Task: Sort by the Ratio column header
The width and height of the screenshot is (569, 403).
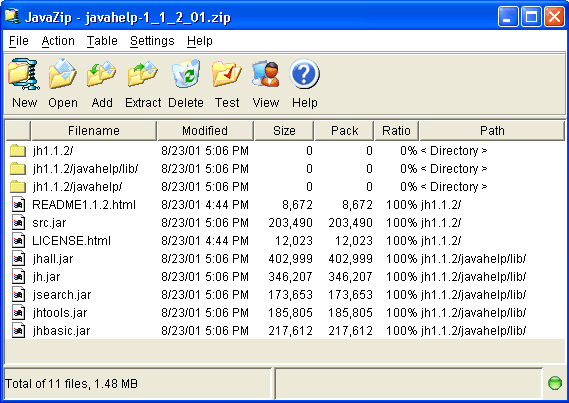Action: tap(396, 131)
